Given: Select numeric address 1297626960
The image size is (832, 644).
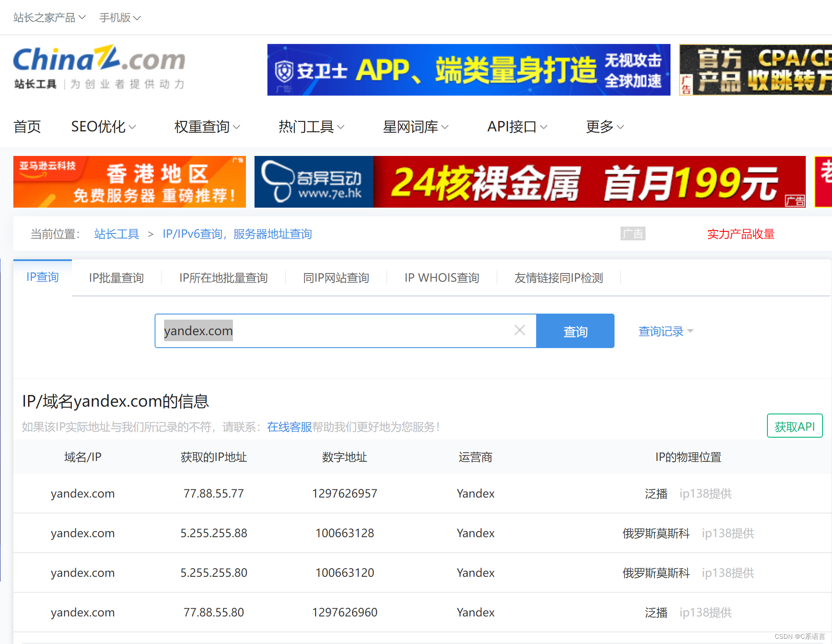Looking at the screenshot, I should coord(345,612).
